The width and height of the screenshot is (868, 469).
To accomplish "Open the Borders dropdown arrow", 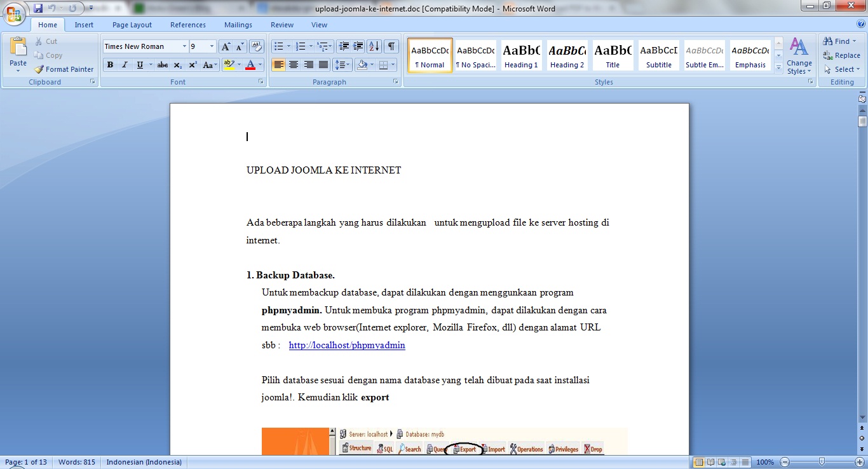I will pos(392,65).
